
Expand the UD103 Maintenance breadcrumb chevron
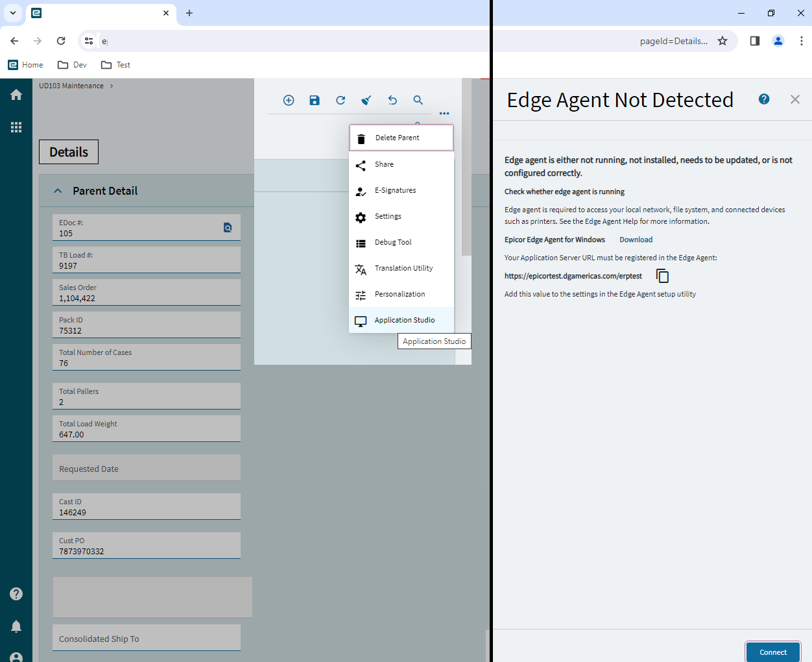coord(112,85)
